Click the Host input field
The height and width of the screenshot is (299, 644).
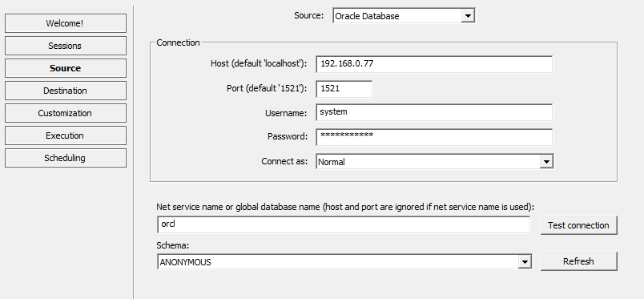point(434,64)
